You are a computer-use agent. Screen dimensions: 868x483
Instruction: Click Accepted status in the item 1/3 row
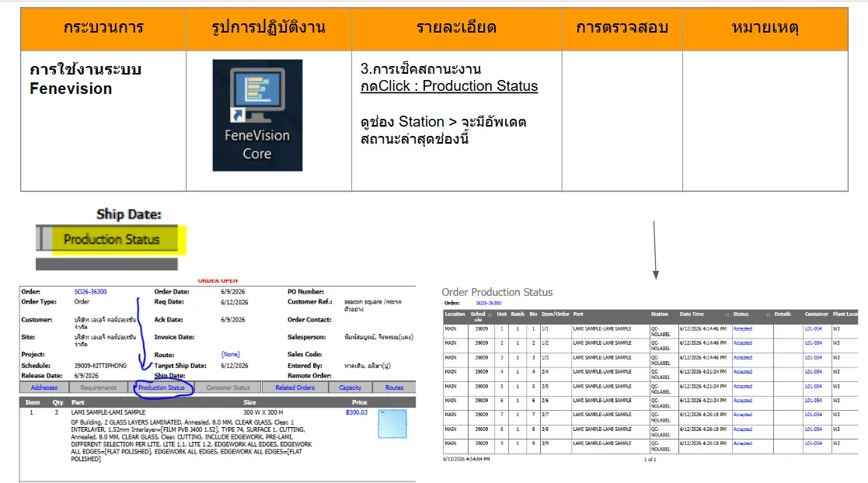point(742,357)
